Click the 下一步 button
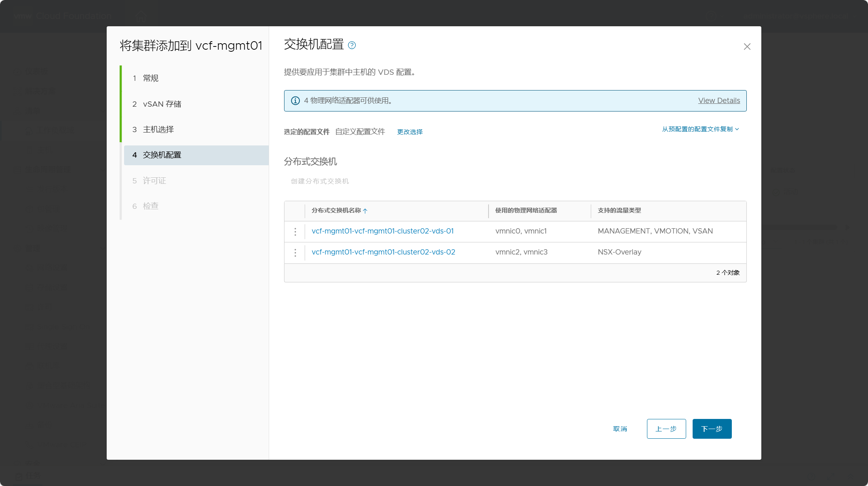 click(712, 429)
